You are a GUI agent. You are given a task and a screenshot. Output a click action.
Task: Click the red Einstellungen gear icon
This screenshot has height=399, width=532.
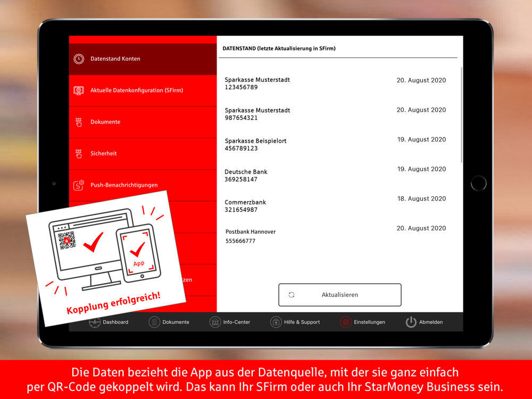coord(346,322)
